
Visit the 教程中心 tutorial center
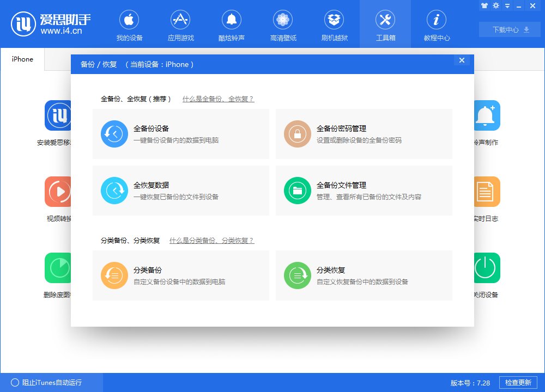435,24
